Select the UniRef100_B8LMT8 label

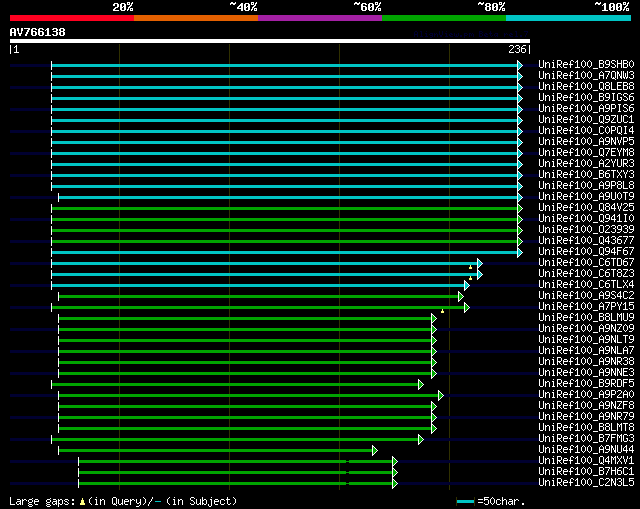(x=586, y=428)
